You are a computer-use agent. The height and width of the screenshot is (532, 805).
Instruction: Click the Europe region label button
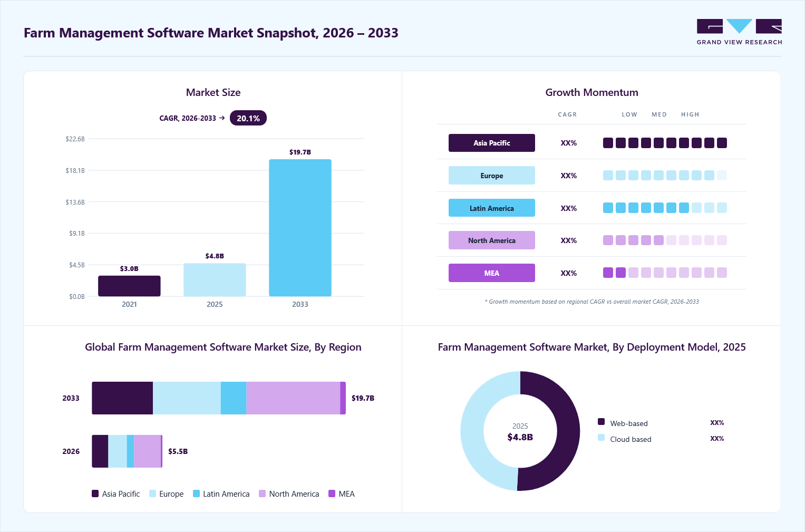(x=492, y=176)
